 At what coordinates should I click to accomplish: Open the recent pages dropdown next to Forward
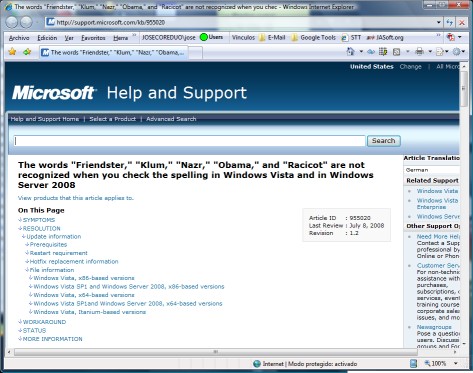37,23
